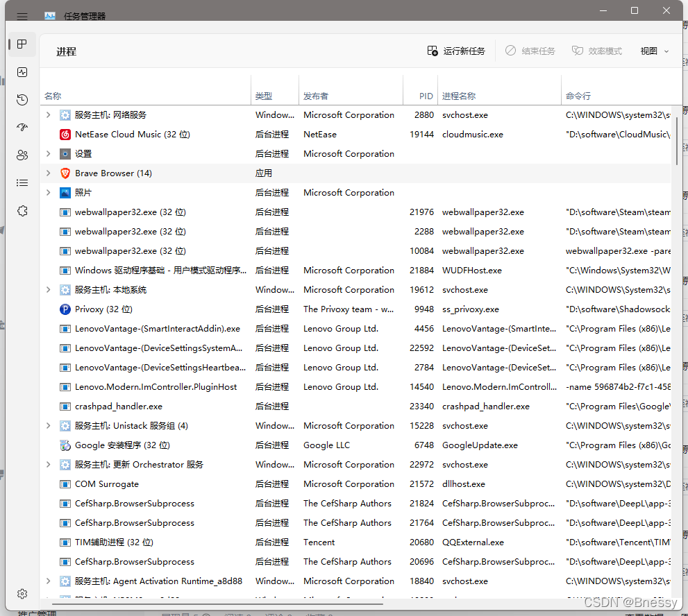Select the CefSharp.BrowserSubprocess row PID 20696
This screenshot has width=688, height=616.
click(x=355, y=562)
